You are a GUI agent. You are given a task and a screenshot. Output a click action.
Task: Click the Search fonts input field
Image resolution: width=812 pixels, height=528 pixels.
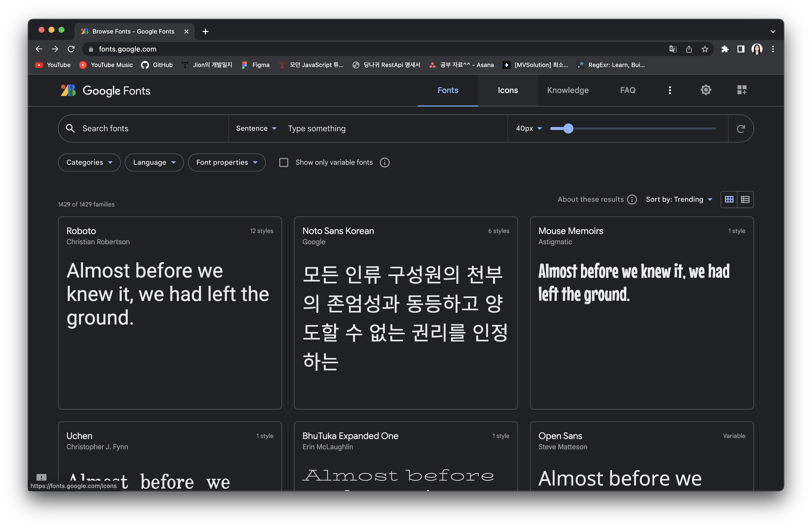pyautogui.click(x=150, y=128)
